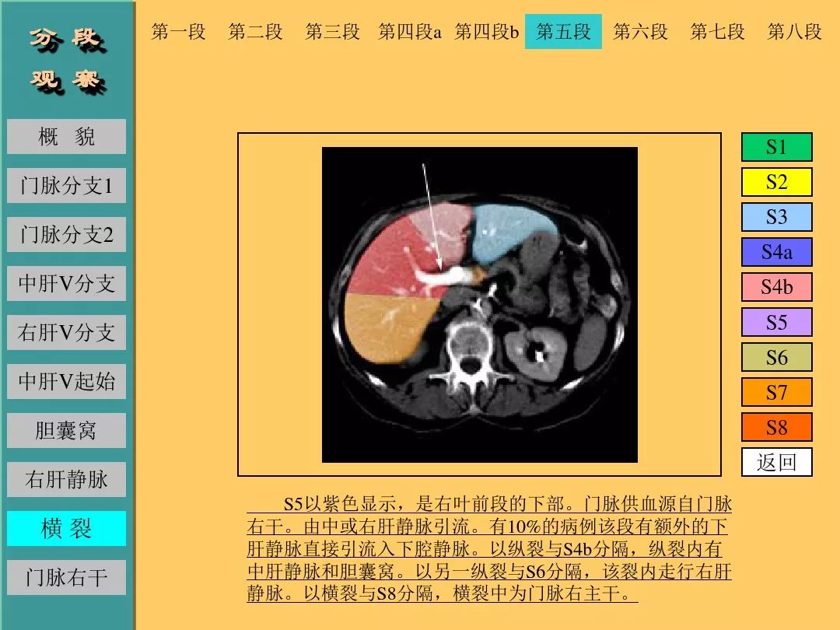The image size is (840, 630).
Task: Select the orange S7 color swatch
Action: (x=776, y=392)
